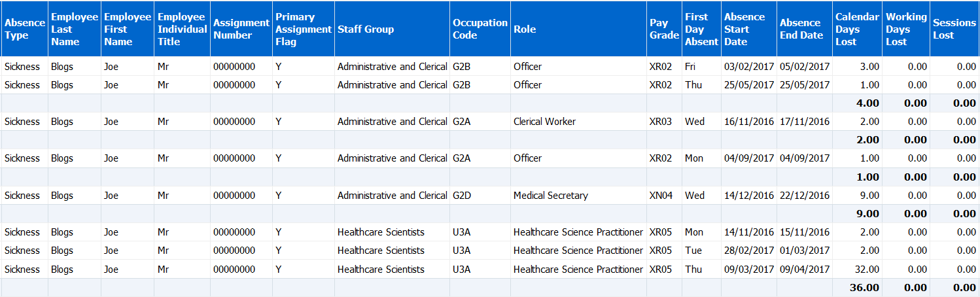Image resolution: width=980 pixels, height=297 pixels.
Task: Click the First Day Absent header
Action: (700, 29)
